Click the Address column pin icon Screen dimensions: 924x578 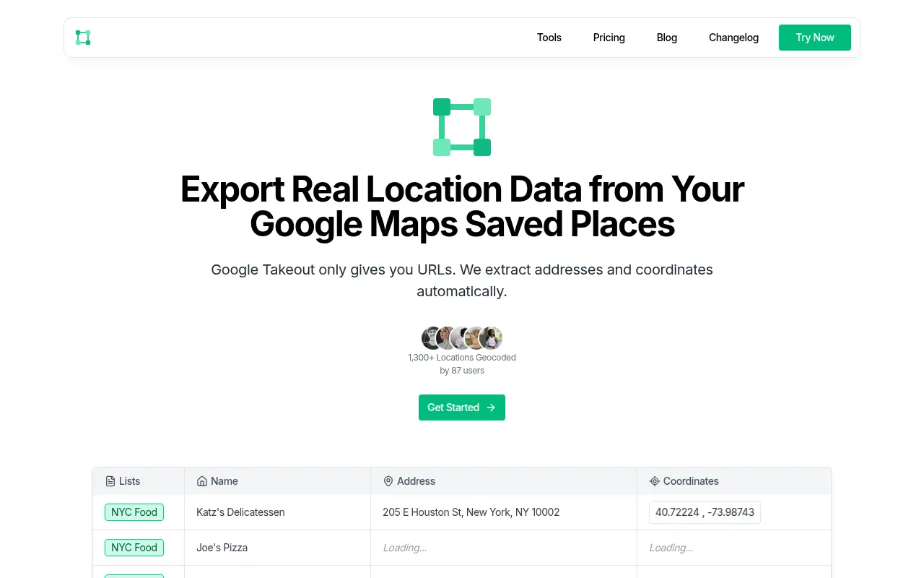click(x=388, y=481)
